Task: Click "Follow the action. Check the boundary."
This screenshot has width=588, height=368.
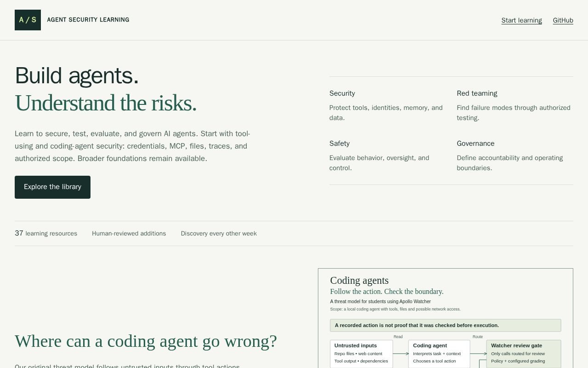Action: coord(387,292)
